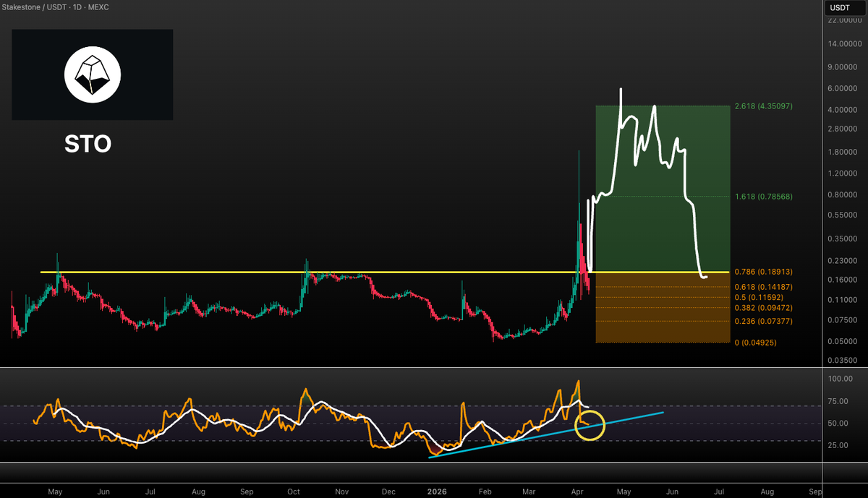Select the orange Fibonacci retracement zone
This screenshot has width=868, height=498.
663,306
